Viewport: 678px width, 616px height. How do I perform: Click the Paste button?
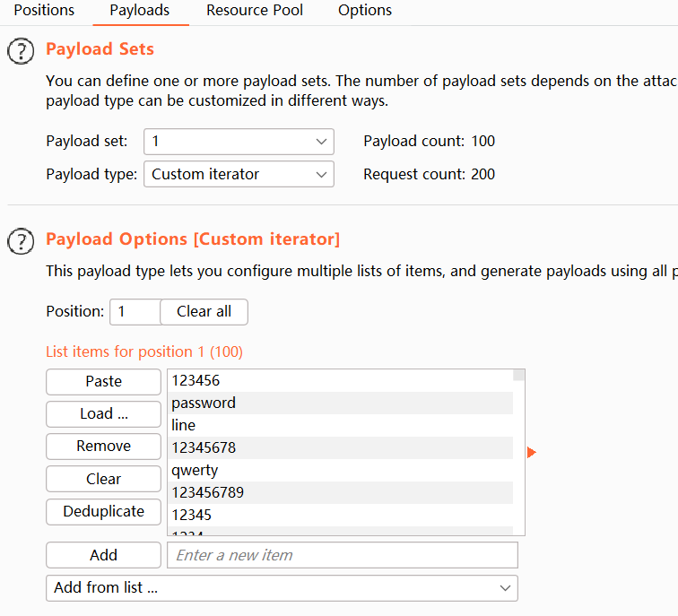104,382
